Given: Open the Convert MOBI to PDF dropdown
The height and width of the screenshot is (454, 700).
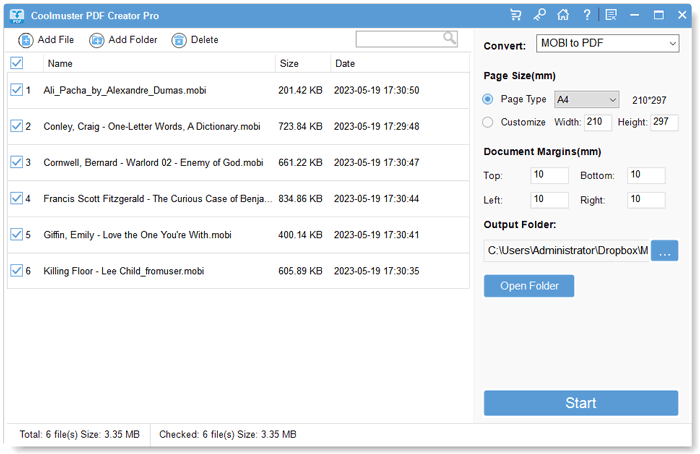Looking at the screenshot, I should [x=608, y=43].
